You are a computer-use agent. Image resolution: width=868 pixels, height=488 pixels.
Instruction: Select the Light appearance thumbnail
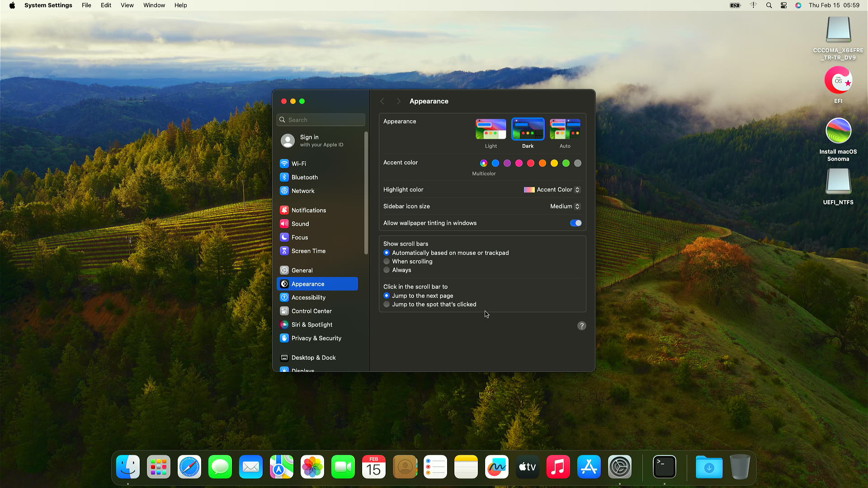(491, 130)
